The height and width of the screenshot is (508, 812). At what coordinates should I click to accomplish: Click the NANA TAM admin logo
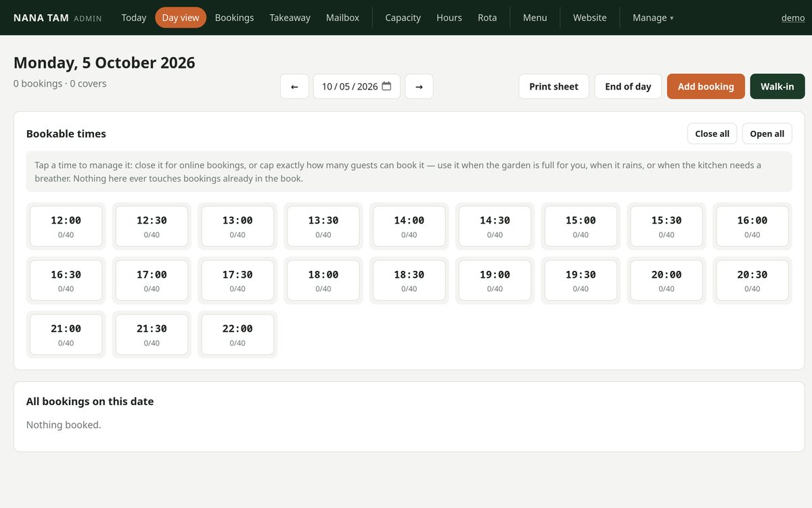[58, 18]
